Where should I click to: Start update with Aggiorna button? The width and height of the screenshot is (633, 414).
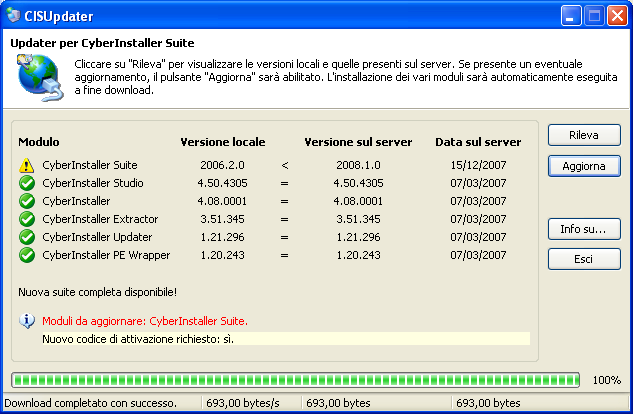point(584,166)
